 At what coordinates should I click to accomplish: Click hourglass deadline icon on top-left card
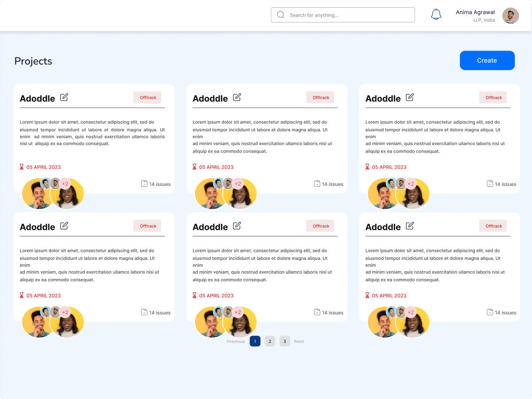(x=22, y=167)
